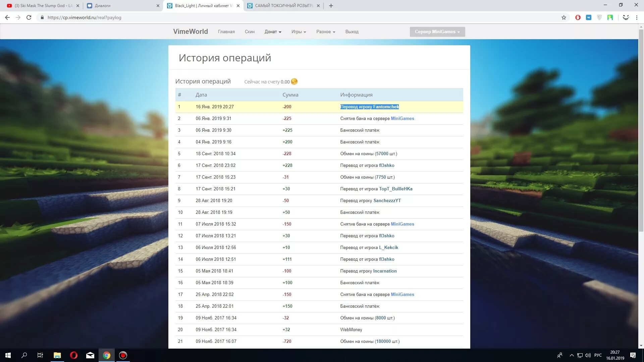Click the back navigation arrow button
The width and height of the screenshot is (644, 362).
coord(8,18)
